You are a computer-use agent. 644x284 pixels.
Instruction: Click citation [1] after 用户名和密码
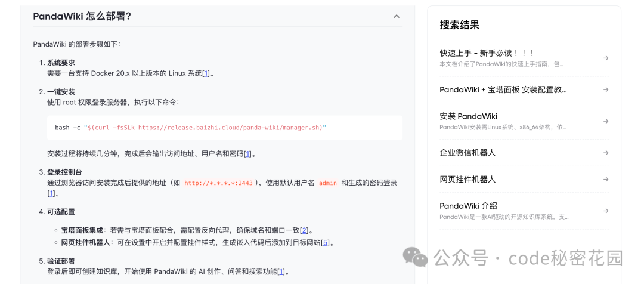pos(247,154)
